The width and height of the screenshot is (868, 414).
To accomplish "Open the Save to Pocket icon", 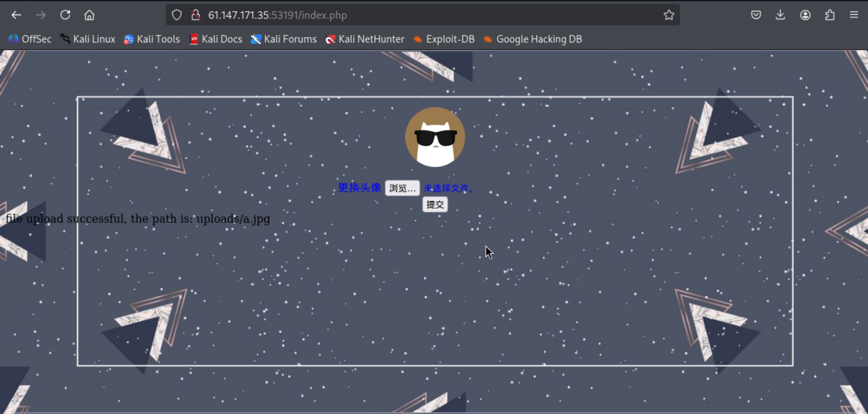I will [x=756, y=15].
